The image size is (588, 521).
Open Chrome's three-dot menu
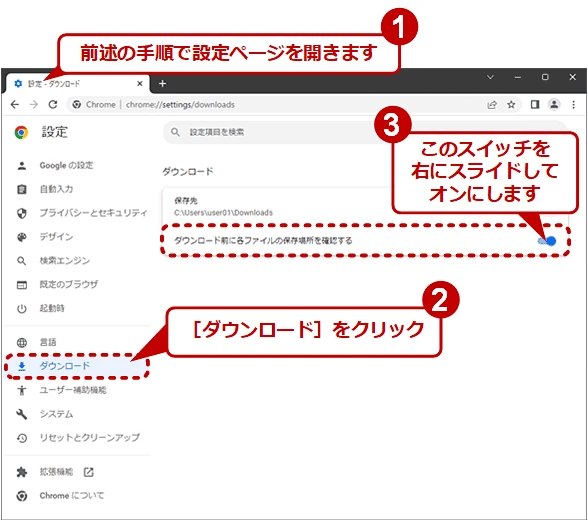[573, 105]
